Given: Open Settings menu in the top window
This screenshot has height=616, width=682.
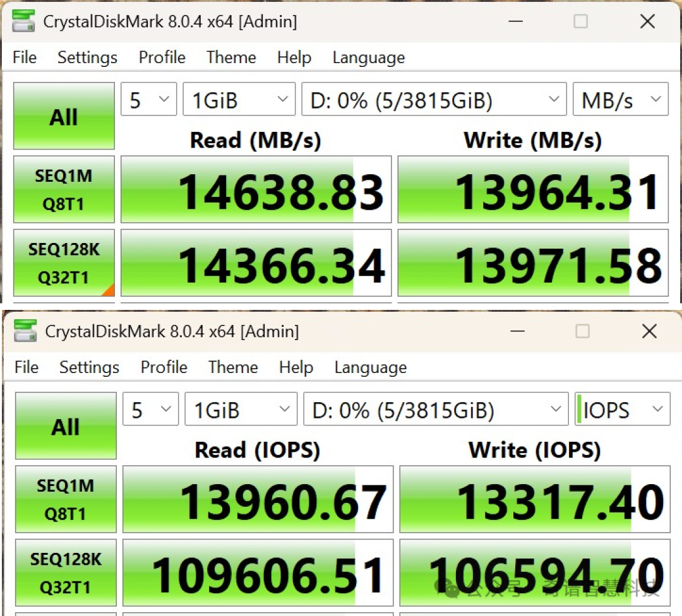Looking at the screenshot, I should pos(87,57).
